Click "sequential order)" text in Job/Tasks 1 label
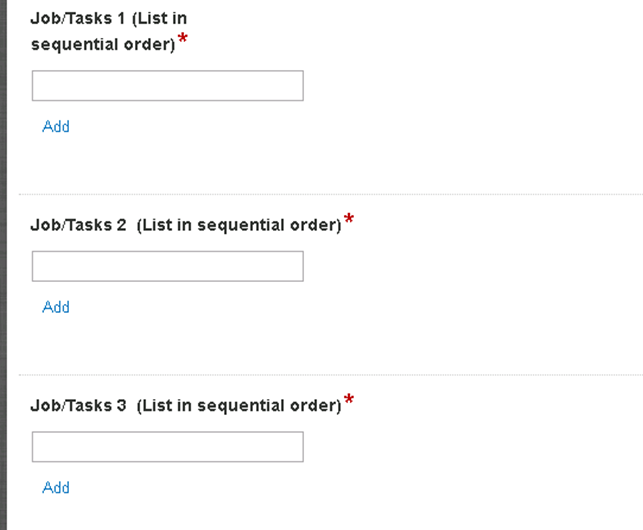 pyautogui.click(x=103, y=44)
